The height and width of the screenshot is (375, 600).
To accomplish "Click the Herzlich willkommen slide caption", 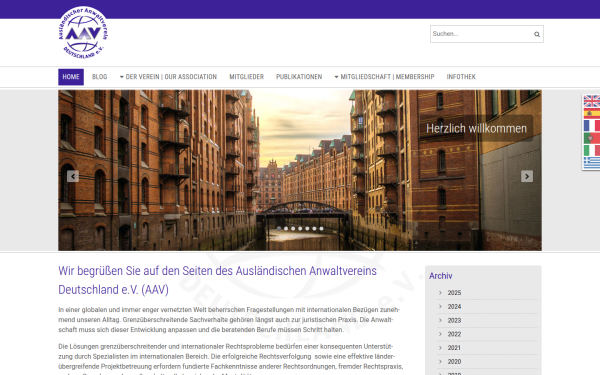I will [x=476, y=129].
